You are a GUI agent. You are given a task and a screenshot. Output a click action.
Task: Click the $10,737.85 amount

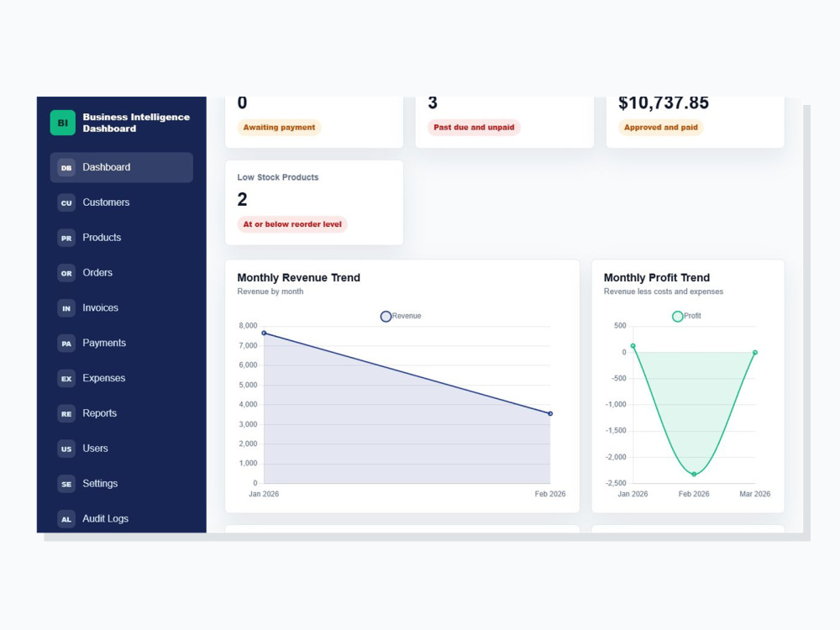tap(664, 102)
